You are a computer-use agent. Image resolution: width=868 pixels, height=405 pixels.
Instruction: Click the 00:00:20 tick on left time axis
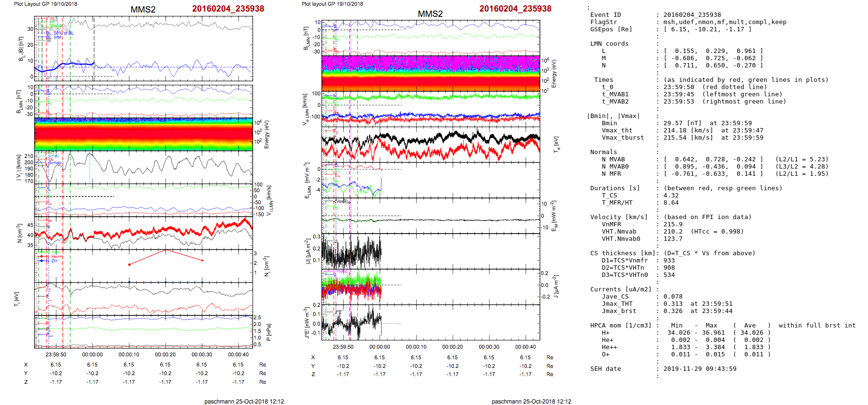[165, 354]
